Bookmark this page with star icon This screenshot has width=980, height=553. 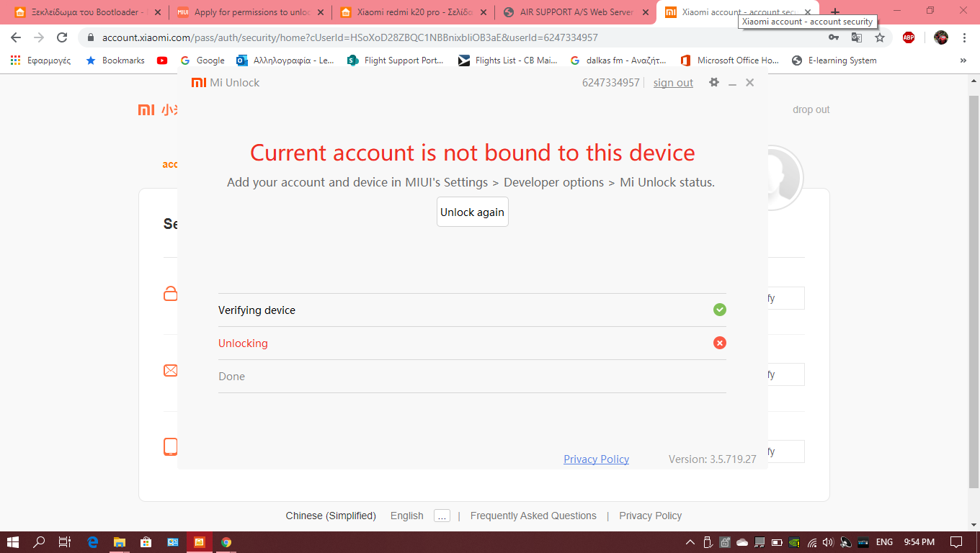click(x=880, y=37)
